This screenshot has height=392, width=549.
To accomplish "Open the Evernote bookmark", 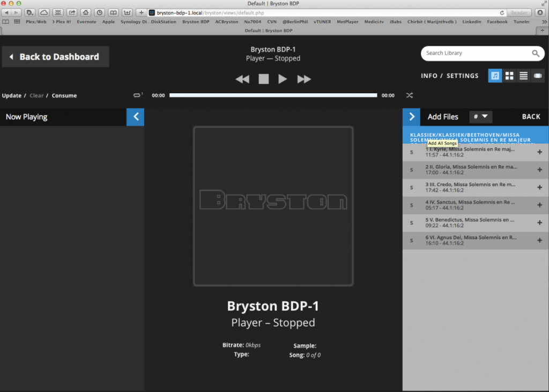I will (x=86, y=22).
